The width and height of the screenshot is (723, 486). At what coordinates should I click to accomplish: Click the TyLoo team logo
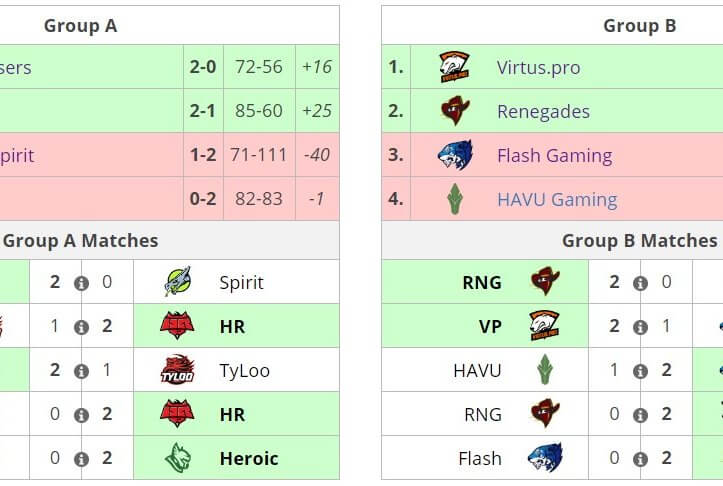tap(177, 370)
